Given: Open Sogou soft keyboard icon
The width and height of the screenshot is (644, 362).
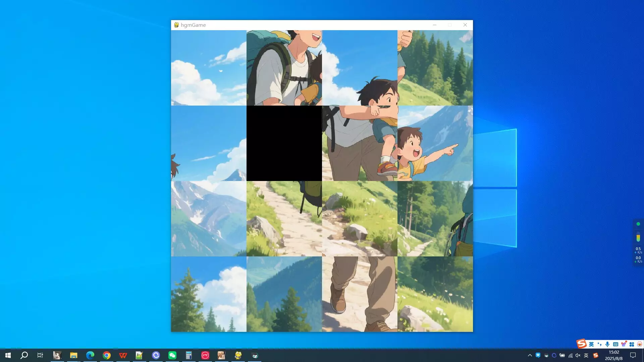Looking at the screenshot, I should click(615, 344).
